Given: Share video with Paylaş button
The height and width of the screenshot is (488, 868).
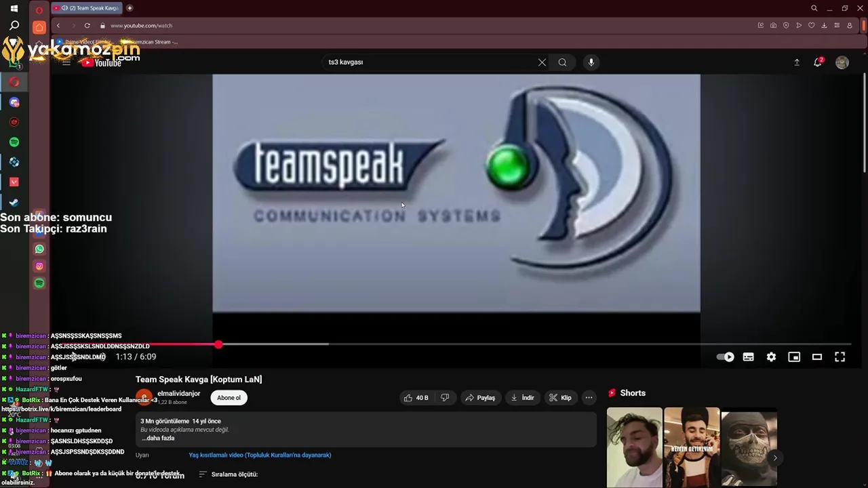Looking at the screenshot, I should (x=481, y=398).
